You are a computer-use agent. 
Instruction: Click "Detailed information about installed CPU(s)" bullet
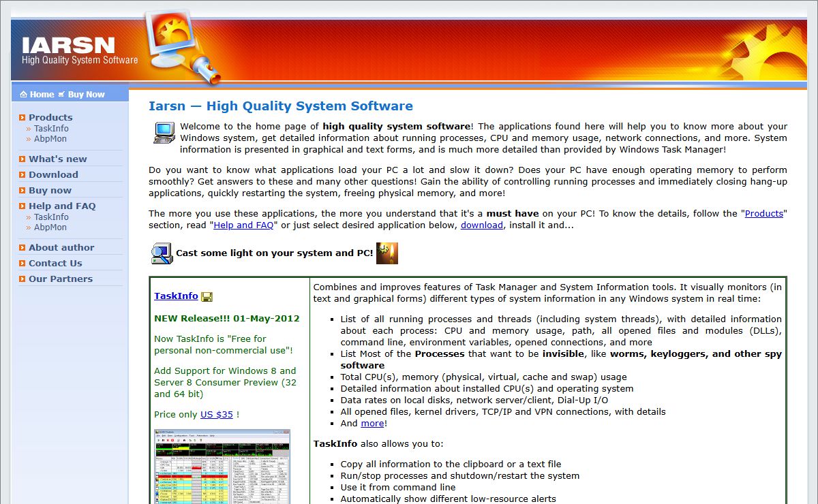pos(487,388)
